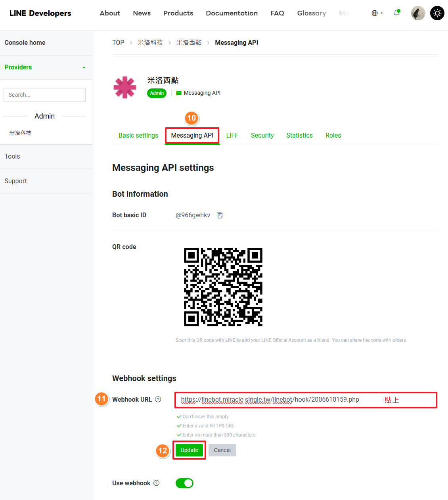This screenshot has width=448, height=500.
Task: Switch to the Statistics tab
Action: [x=299, y=136]
